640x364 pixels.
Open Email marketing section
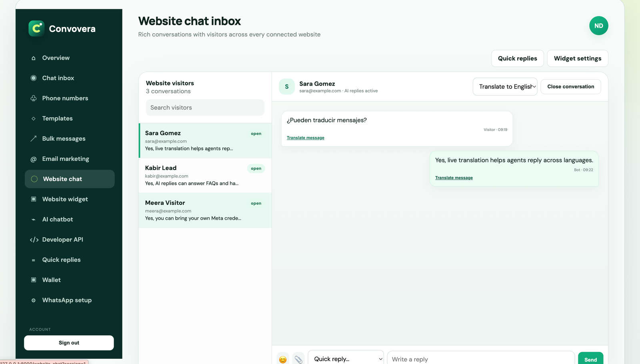point(70,159)
